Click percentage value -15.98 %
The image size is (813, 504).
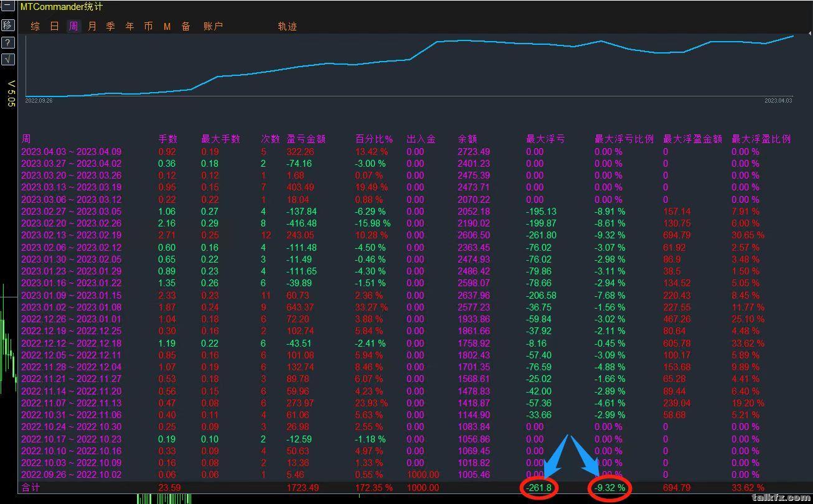tap(373, 223)
